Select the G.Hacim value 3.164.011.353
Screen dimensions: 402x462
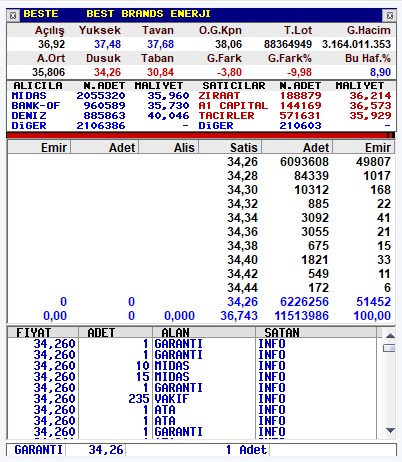[x=356, y=44]
